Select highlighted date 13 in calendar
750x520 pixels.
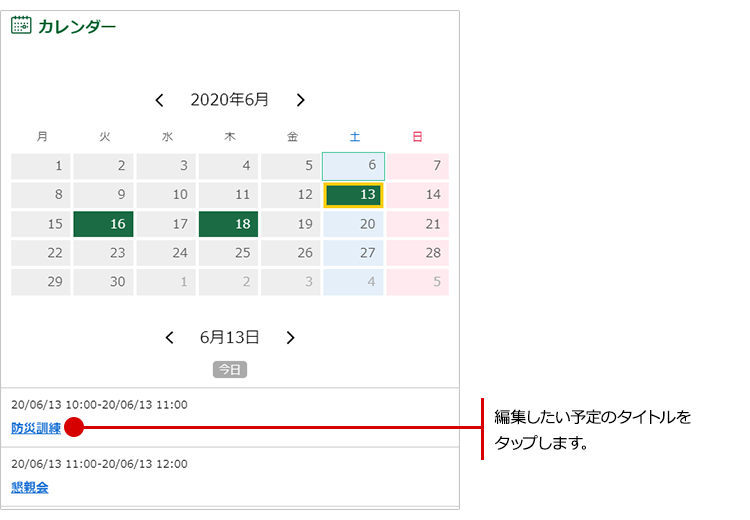click(x=354, y=195)
